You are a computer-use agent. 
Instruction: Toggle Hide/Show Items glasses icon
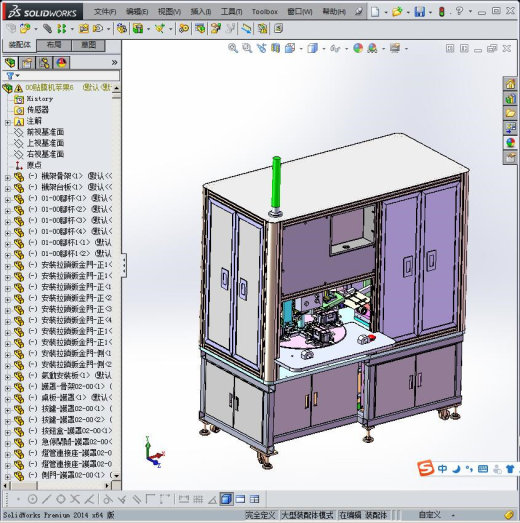(335, 49)
